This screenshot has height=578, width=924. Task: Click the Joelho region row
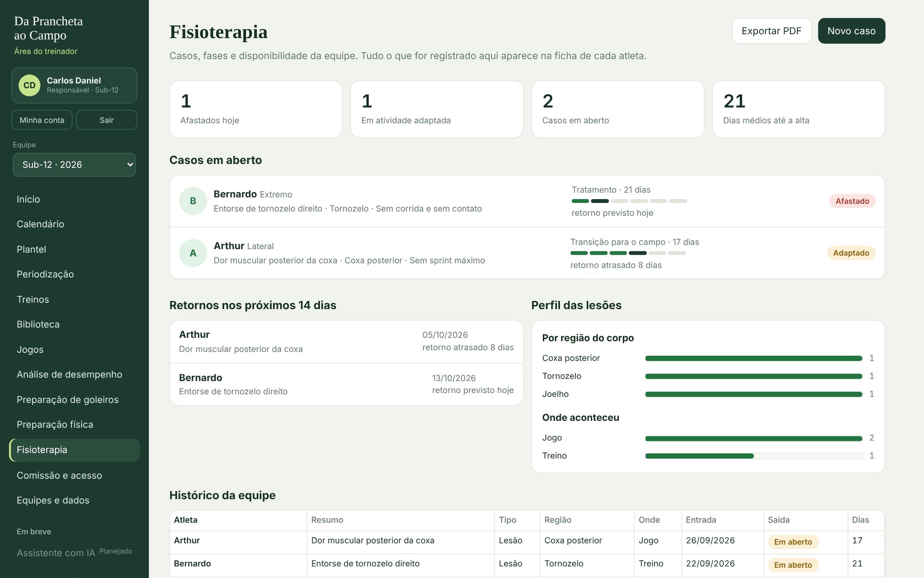pyautogui.click(x=708, y=394)
